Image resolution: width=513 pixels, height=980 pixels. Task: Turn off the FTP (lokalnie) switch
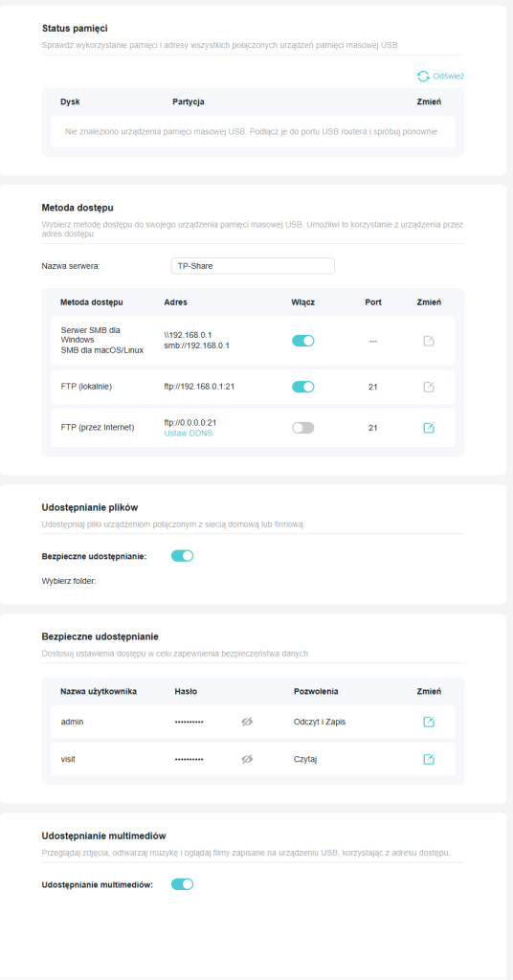point(303,387)
